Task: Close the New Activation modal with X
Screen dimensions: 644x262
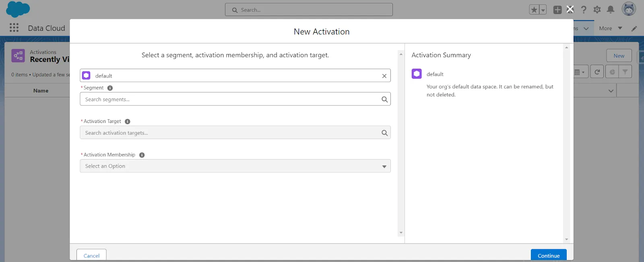Action: 570,9
